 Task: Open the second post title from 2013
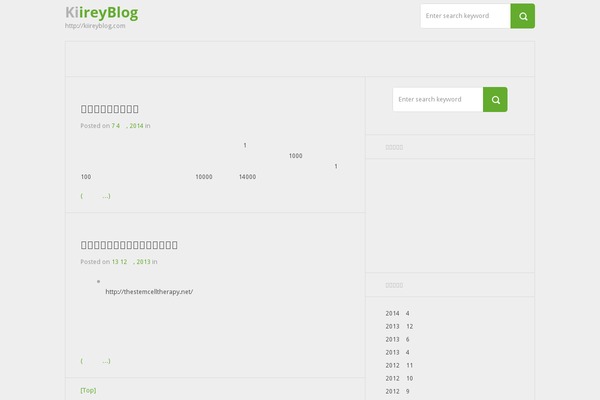tap(129, 245)
